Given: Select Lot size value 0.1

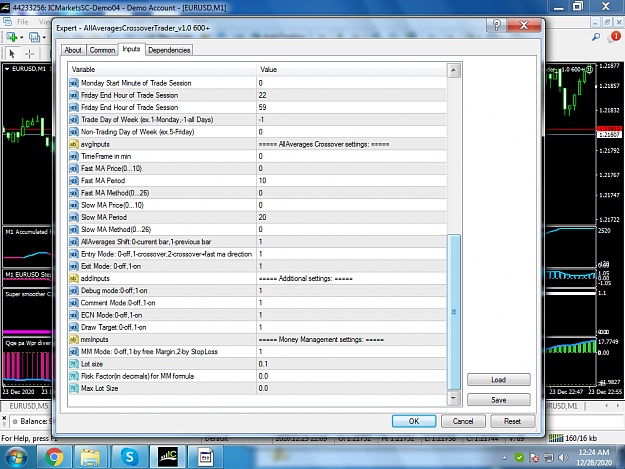Looking at the screenshot, I should [263, 364].
